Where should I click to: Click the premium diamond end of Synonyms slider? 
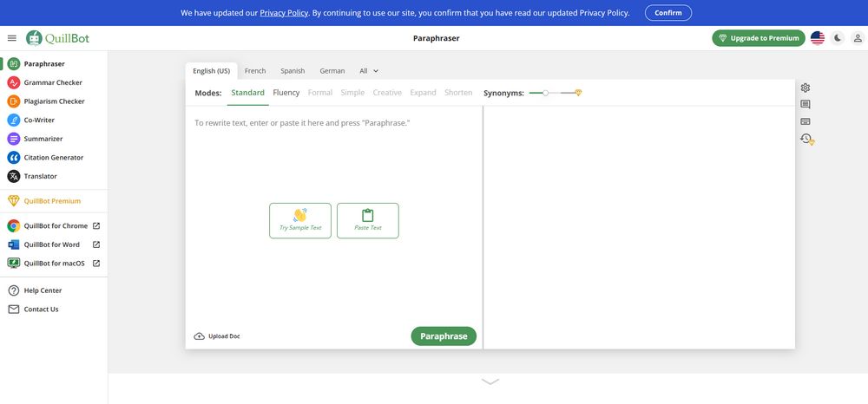pos(578,93)
